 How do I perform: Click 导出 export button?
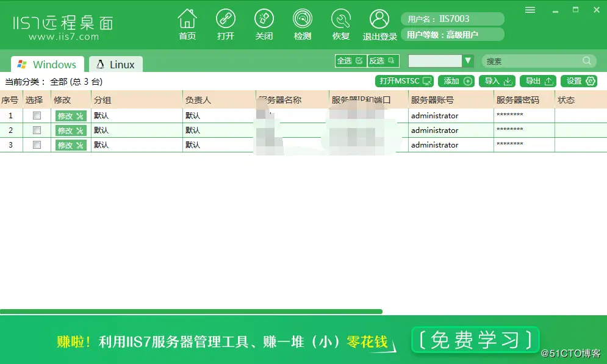click(538, 81)
